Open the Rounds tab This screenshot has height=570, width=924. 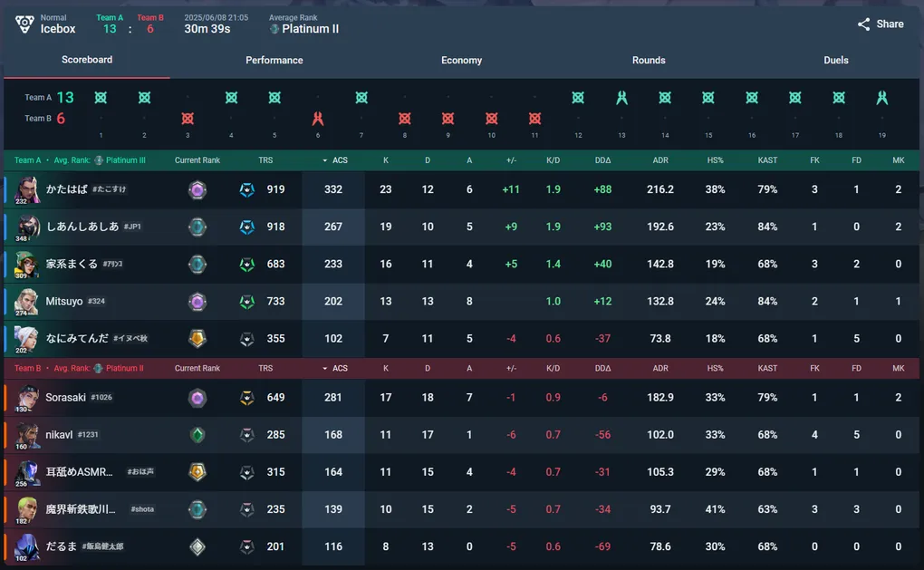(x=649, y=60)
